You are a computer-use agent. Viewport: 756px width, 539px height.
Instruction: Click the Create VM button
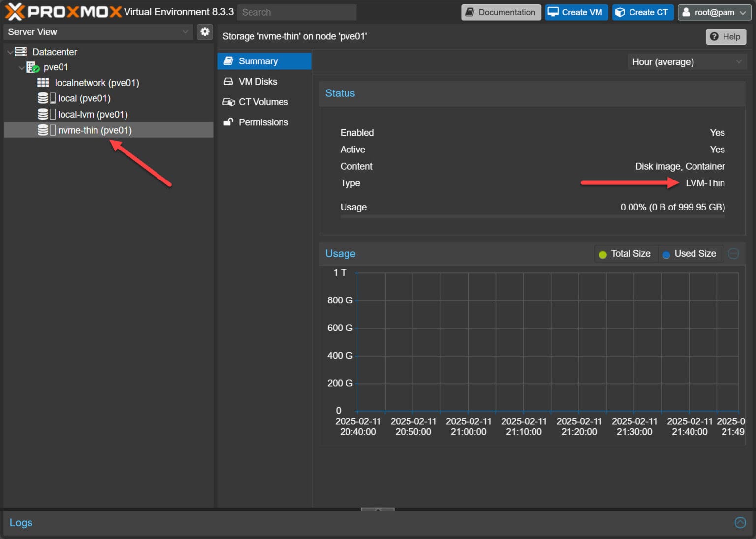pyautogui.click(x=576, y=12)
